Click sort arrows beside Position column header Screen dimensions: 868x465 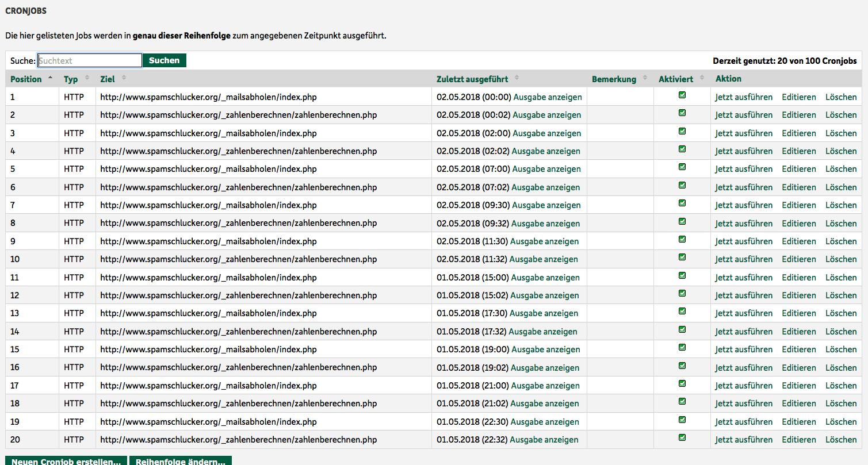[50, 78]
